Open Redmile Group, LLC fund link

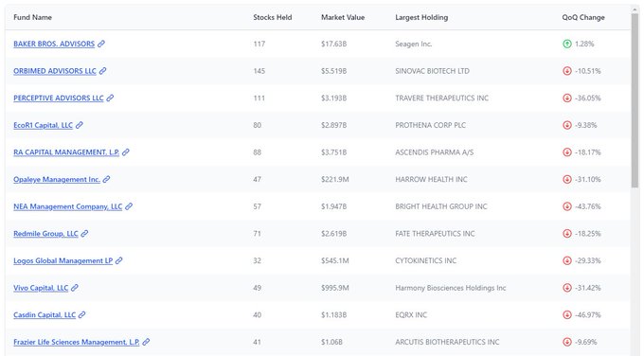[x=45, y=233]
